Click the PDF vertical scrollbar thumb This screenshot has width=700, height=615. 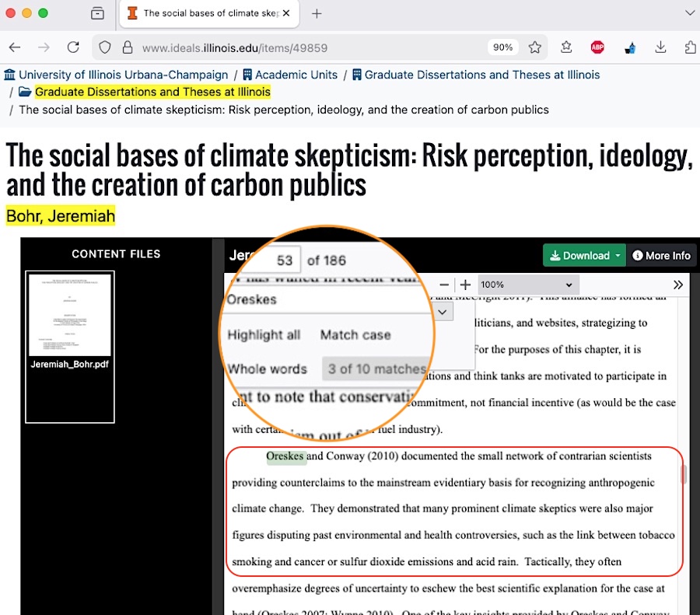click(684, 475)
